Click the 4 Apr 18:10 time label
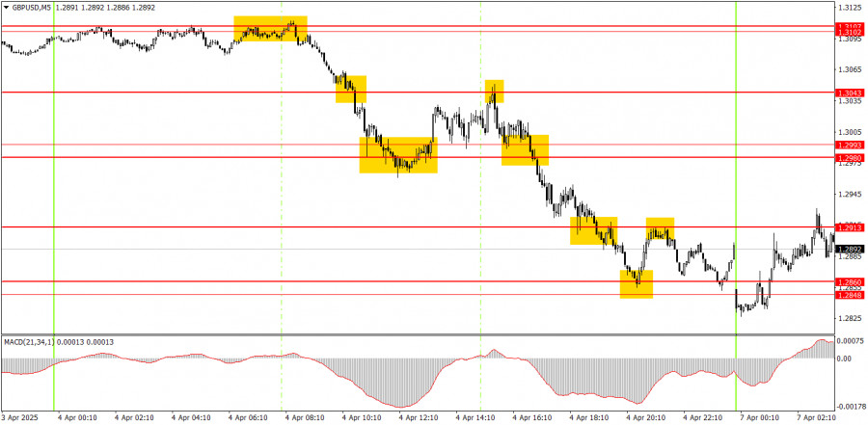 [590, 418]
